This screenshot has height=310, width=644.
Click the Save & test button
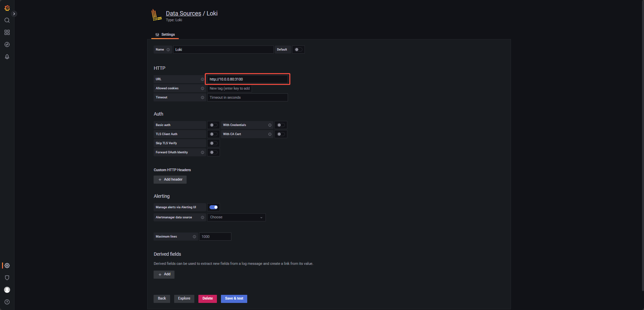234,299
